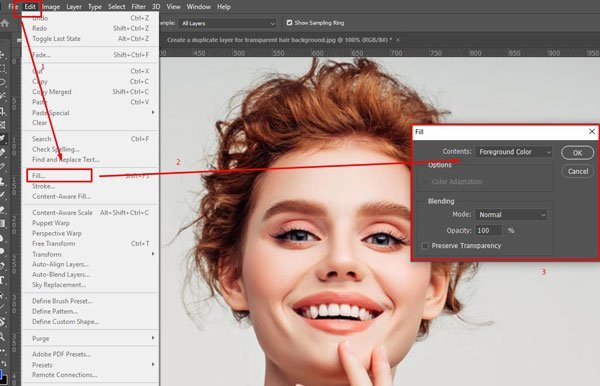Choose Free Transform menu entry

(x=91, y=244)
